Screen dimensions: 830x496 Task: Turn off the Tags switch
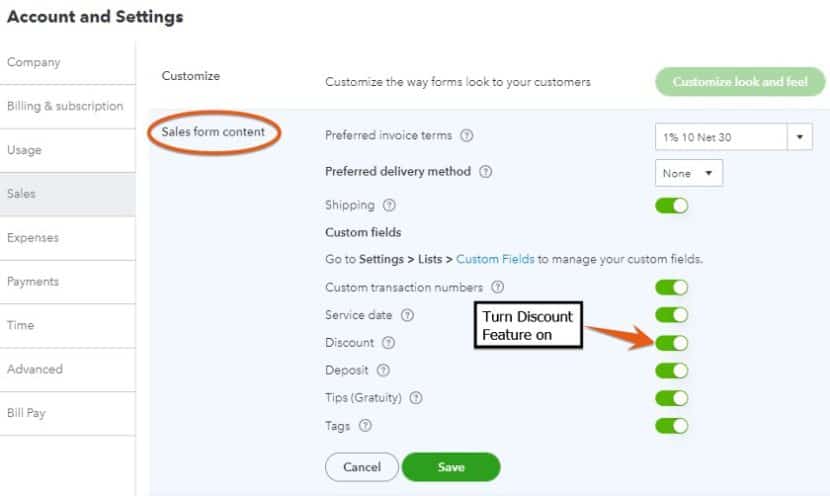pos(672,426)
